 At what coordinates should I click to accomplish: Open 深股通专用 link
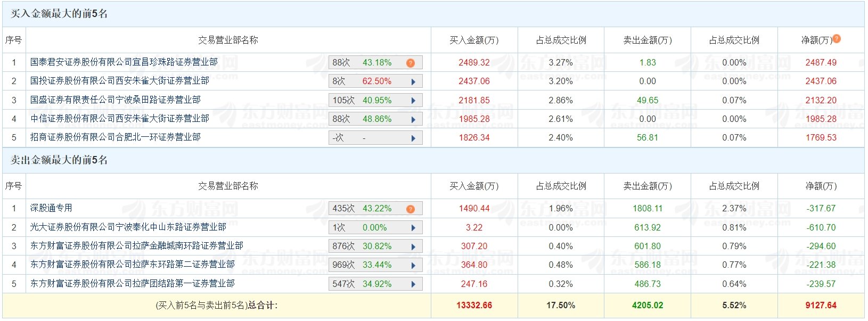point(51,208)
